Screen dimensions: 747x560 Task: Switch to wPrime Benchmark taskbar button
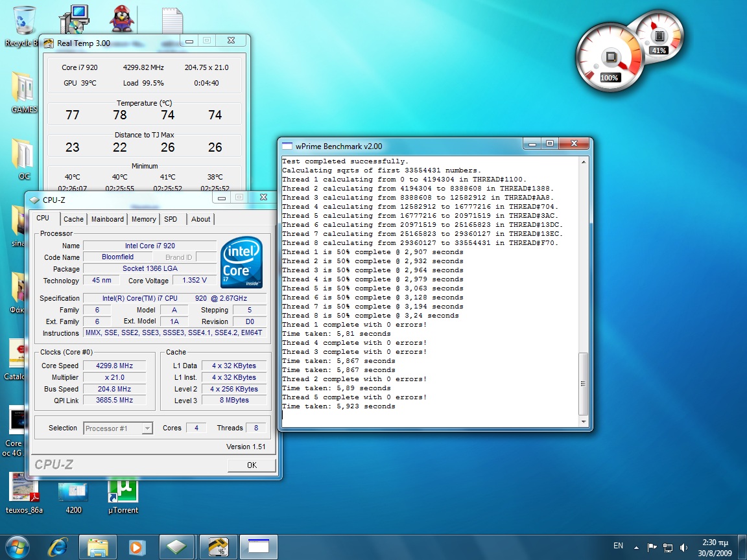pos(259,547)
